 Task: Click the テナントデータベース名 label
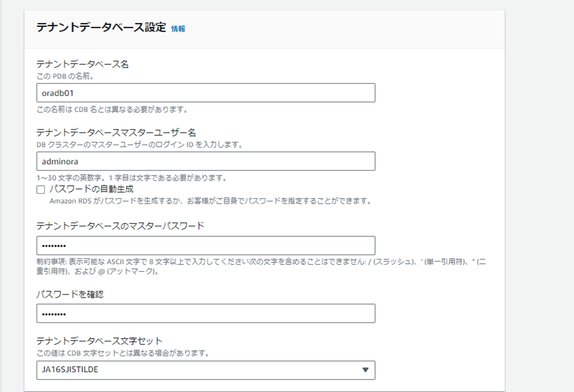(82, 64)
